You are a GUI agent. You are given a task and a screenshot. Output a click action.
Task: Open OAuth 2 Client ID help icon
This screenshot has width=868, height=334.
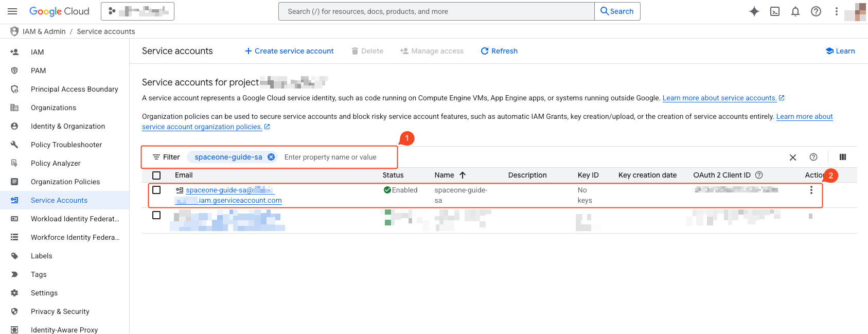[x=759, y=175]
